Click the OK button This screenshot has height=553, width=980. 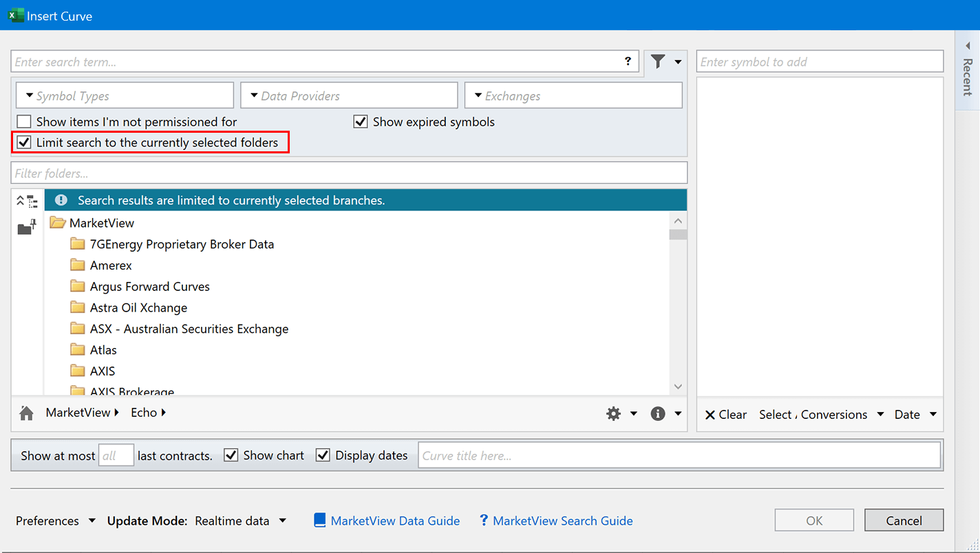point(814,521)
